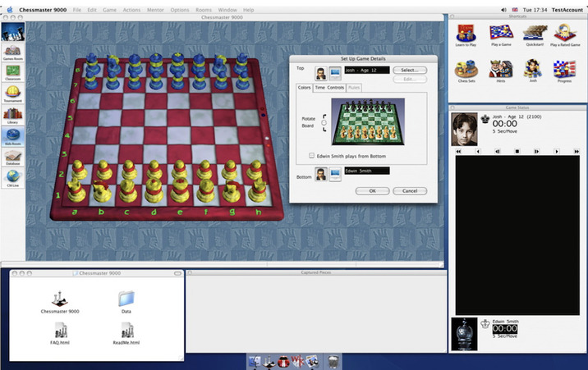The height and width of the screenshot is (370, 588).
Task: Open the Mentor menu
Action: [155, 10]
